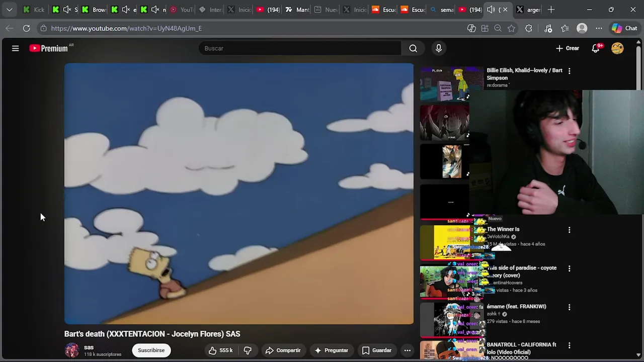Open sas channel avatar
The image size is (644, 362).
[72, 350]
